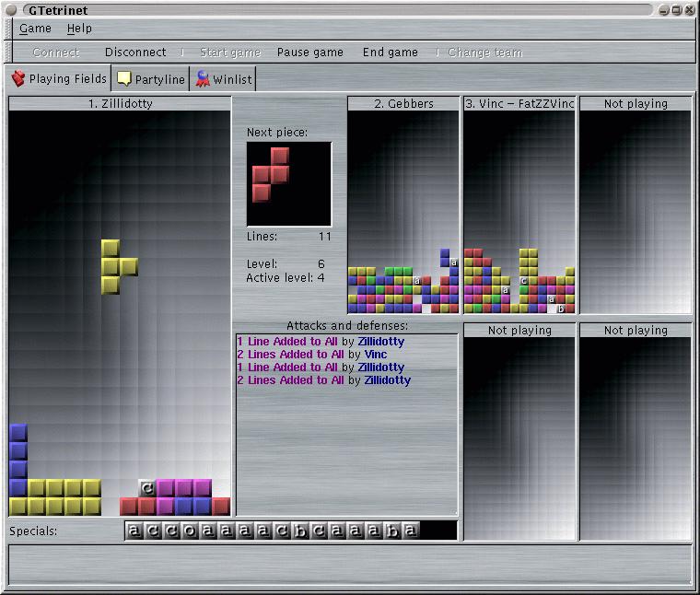Image resolution: width=700 pixels, height=595 pixels.
Task: Click the rightmost special block in Specials bar
Action: 411,531
